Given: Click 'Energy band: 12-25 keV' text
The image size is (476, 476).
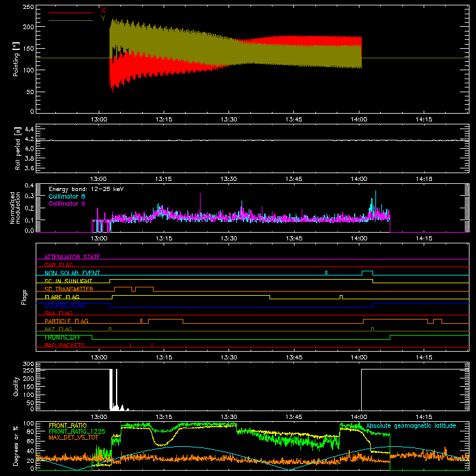Looking at the screenshot, I should click(86, 189).
